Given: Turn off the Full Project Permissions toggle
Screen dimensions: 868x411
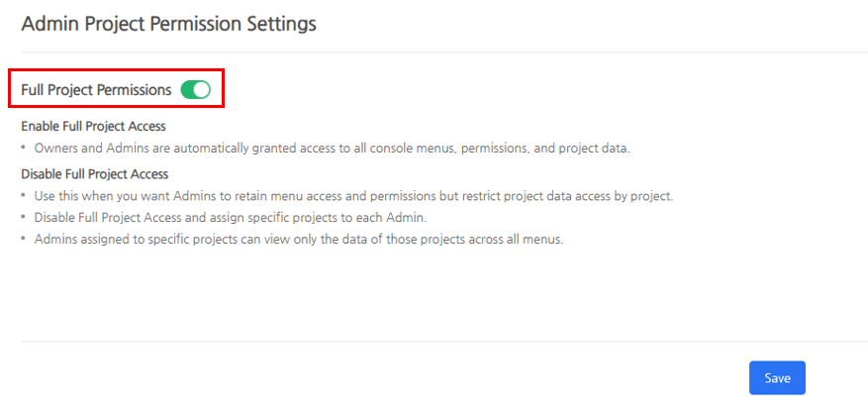Looking at the screenshot, I should pos(196,90).
